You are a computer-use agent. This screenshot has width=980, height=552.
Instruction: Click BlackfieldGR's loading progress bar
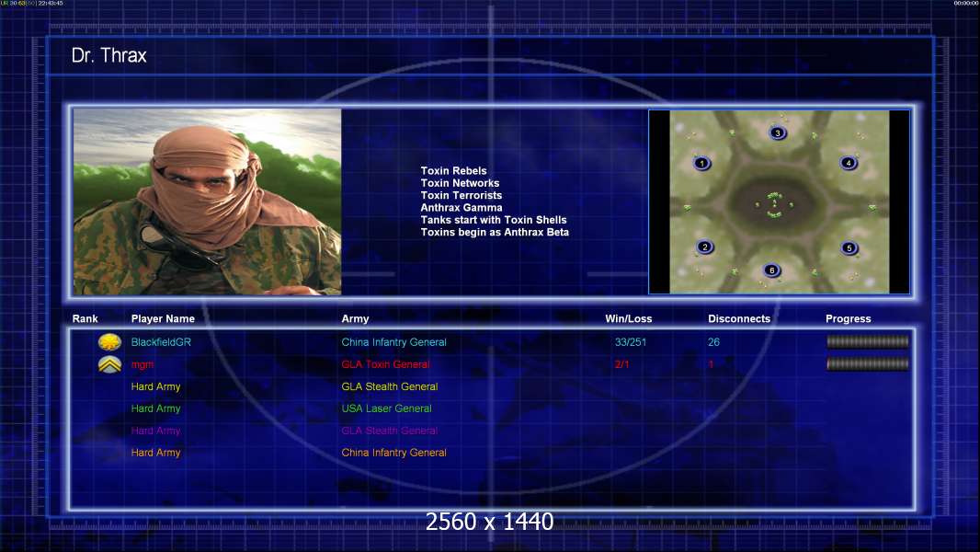point(868,341)
